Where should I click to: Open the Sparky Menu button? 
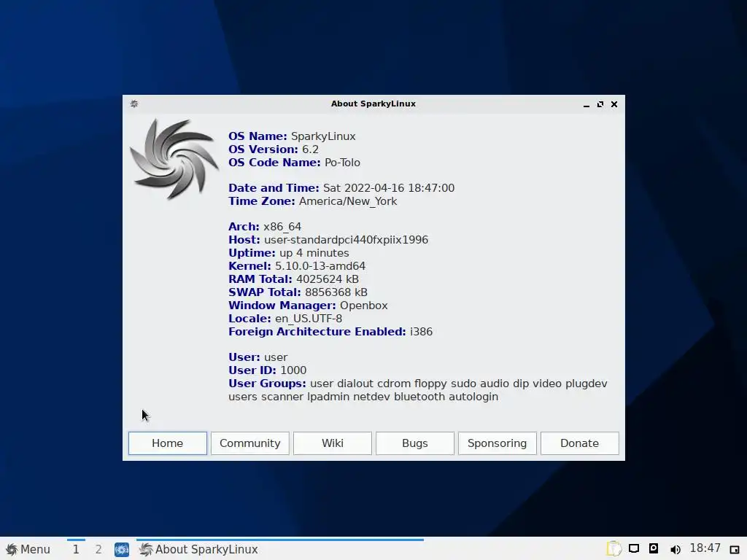(x=28, y=549)
